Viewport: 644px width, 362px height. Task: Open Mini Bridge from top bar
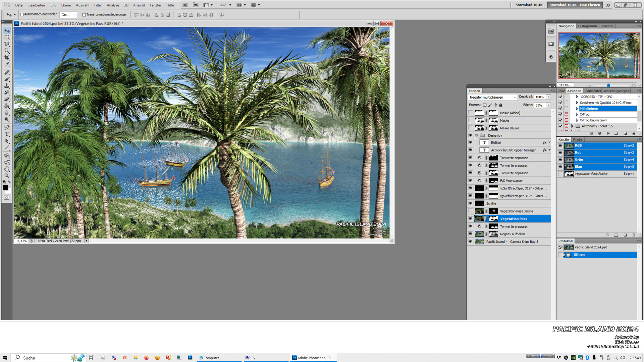pyautogui.click(x=196, y=5)
